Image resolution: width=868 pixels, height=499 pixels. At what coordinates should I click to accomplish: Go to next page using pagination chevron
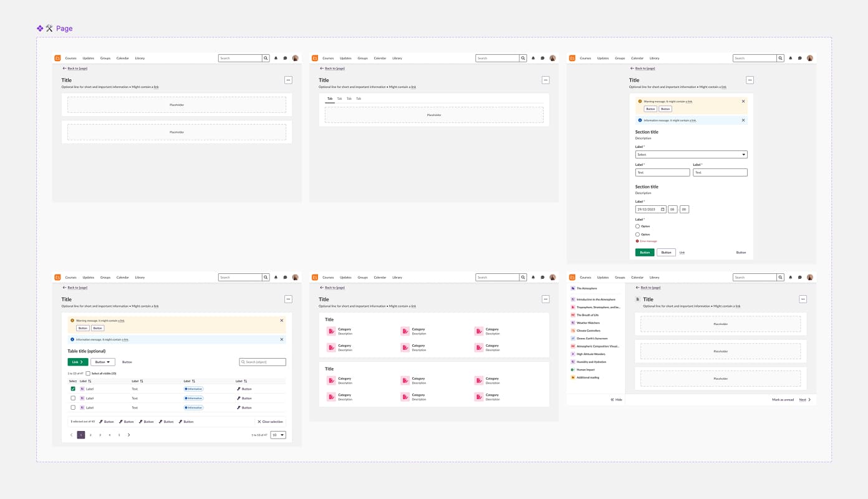pos(129,435)
